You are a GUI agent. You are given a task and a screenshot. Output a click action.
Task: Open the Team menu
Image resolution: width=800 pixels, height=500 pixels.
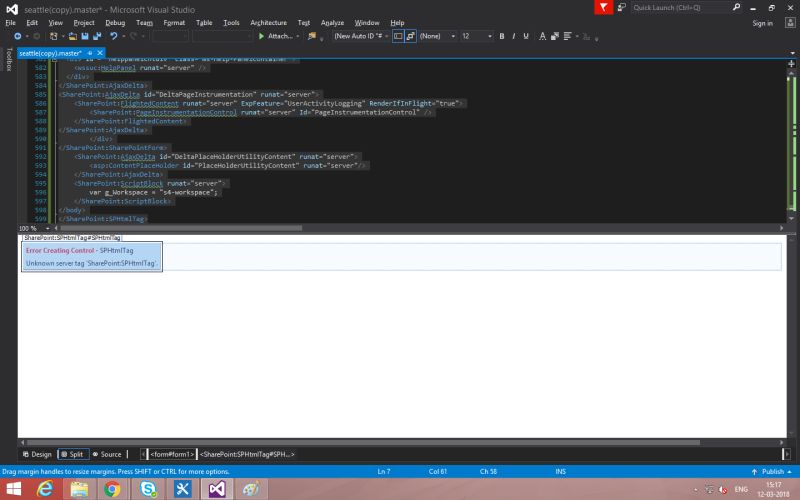pos(144,22)
